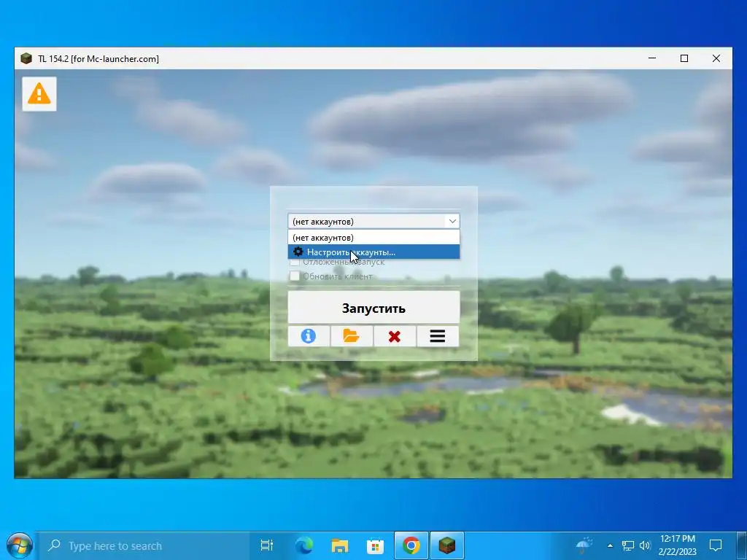Toggle the Отложенный запуск checkbox
747x560 pixels.
click(295, 262)
